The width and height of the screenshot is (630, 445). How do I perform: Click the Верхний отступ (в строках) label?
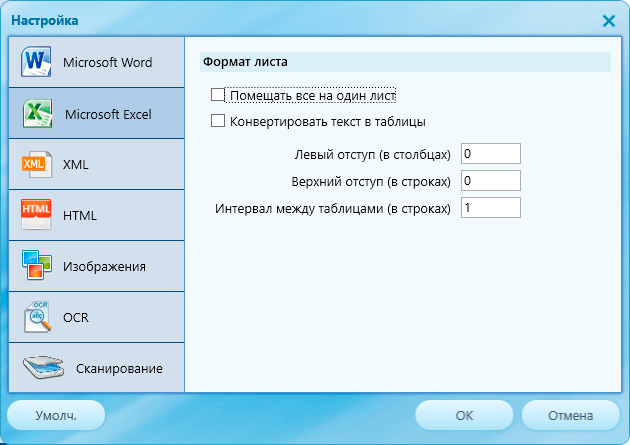point(371,182)
